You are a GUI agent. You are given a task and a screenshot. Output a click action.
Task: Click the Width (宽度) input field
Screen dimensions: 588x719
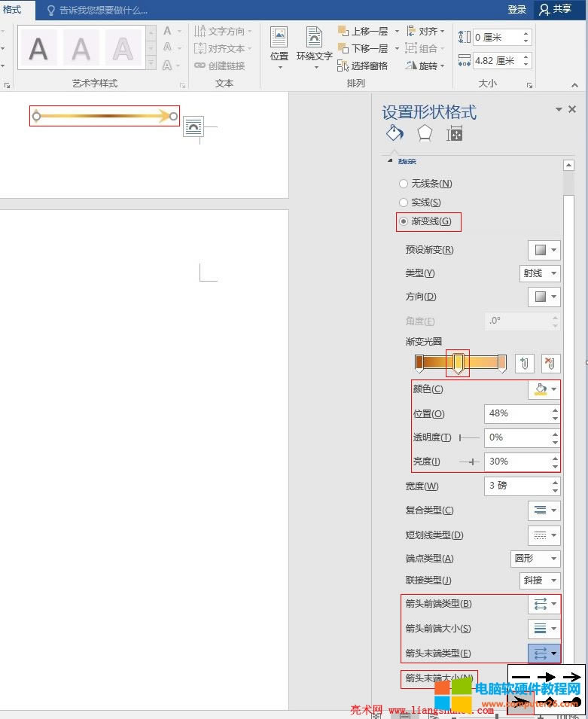point(517,486)
